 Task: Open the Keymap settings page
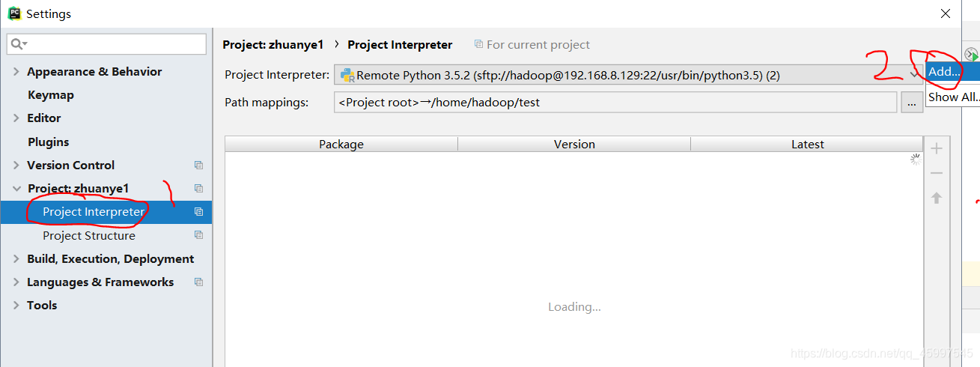click(51, 95)
